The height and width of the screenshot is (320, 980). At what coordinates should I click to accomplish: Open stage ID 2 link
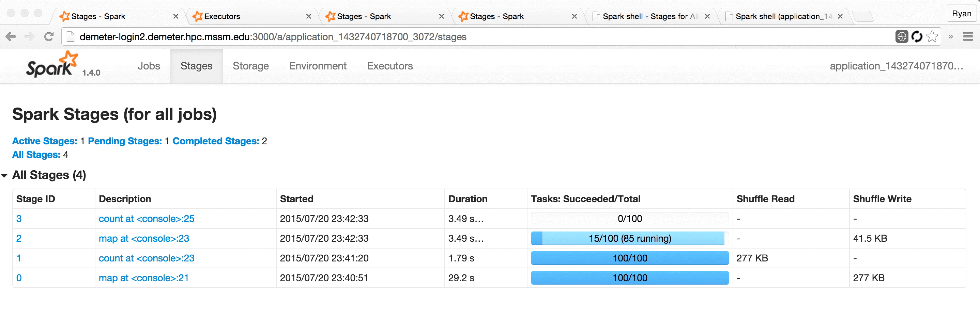(19, 238)
